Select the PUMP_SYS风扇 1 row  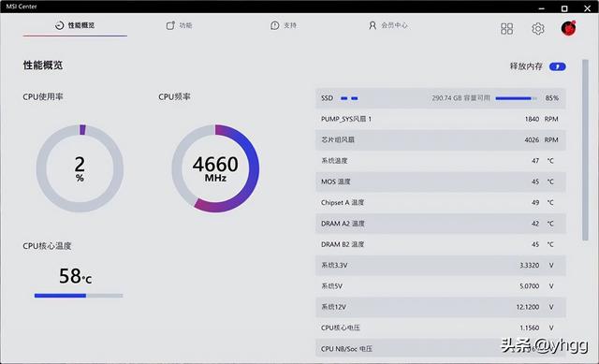(441, 119)
